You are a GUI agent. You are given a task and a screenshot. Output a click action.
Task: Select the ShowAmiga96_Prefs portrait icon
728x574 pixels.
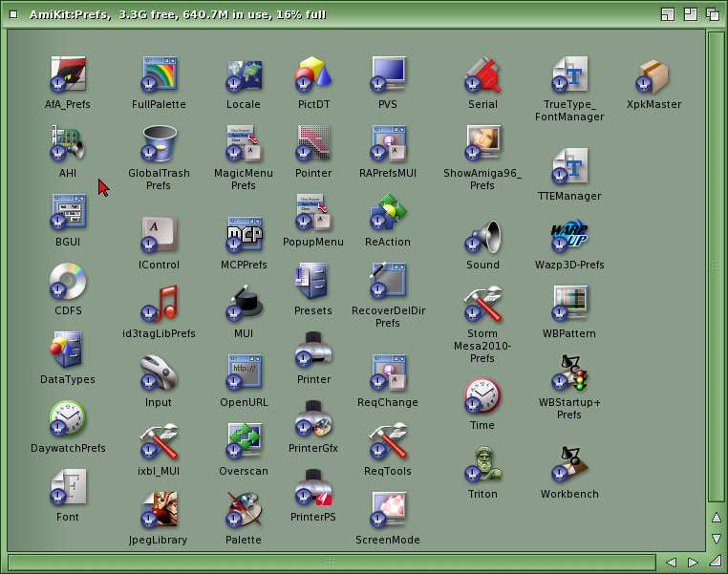pyautogui.click(x=482, y=142)
